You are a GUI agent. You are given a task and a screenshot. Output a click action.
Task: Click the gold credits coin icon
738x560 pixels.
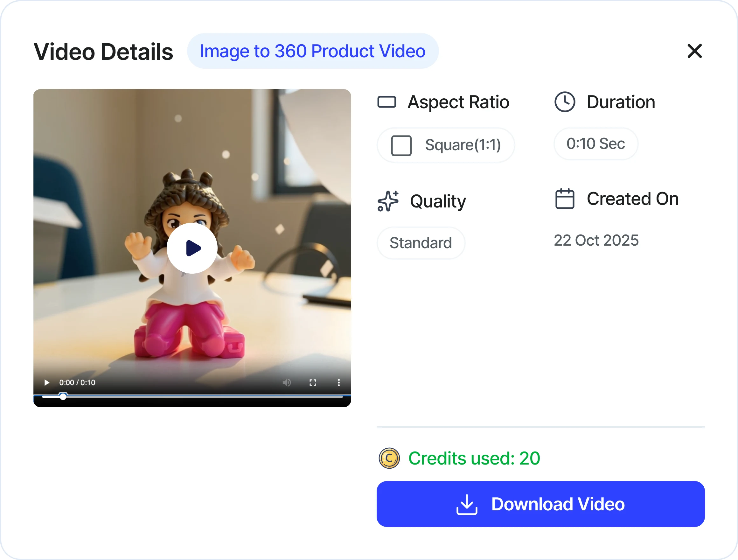click(389, 458)
